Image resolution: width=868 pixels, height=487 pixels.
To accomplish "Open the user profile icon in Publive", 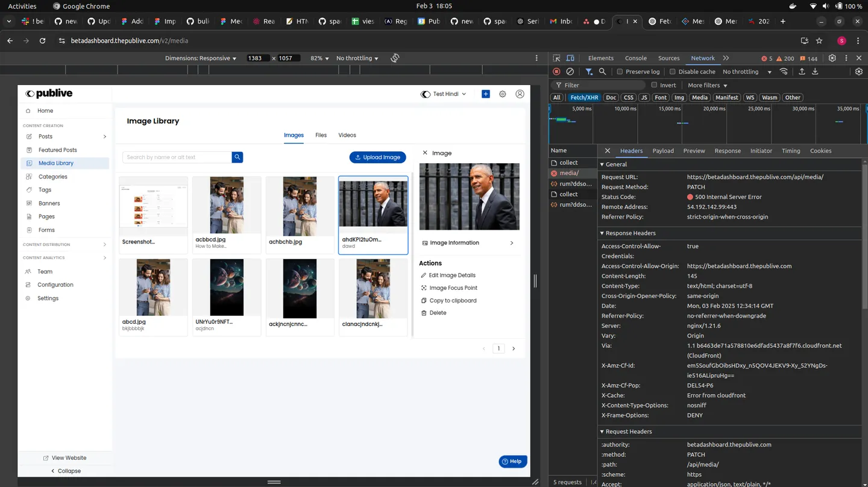I will 520,94.
